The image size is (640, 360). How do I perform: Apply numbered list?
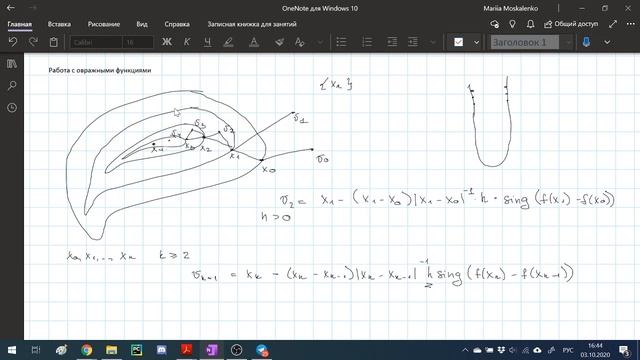[367, 42]
